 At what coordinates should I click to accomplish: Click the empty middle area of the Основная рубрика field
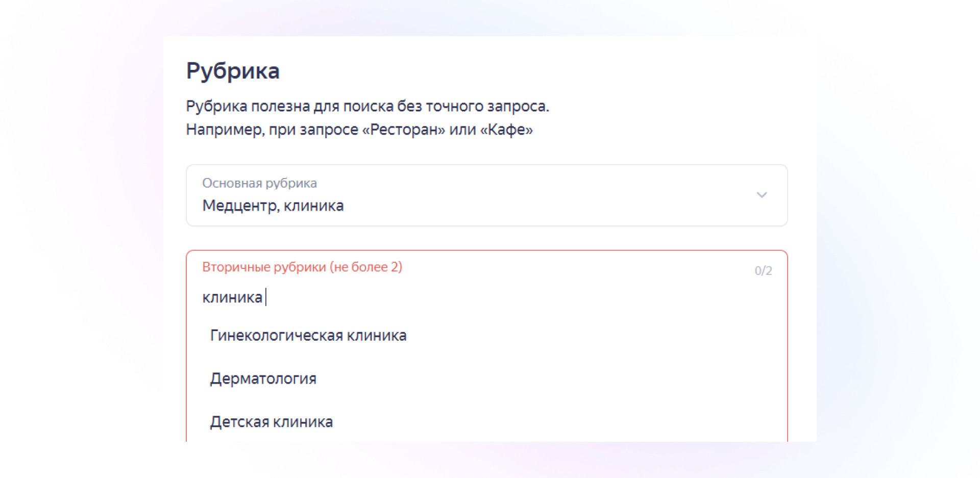[536, 195]
